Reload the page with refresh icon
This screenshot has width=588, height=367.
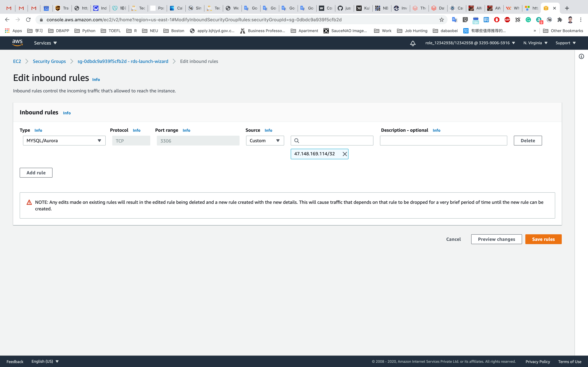[28, 20]
